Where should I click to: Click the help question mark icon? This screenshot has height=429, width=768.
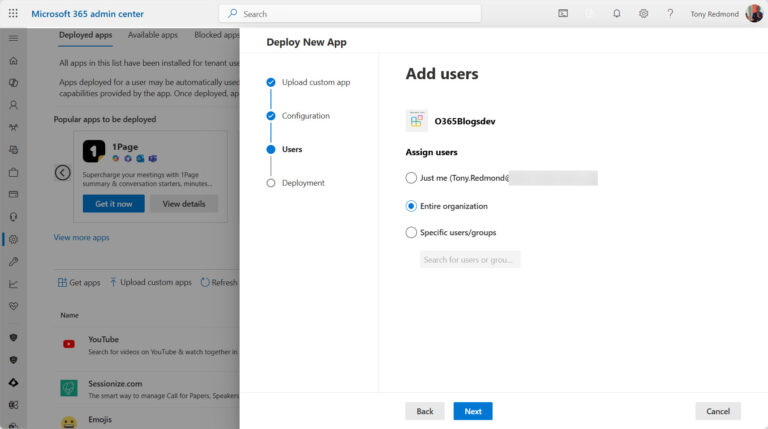(670, 14)
